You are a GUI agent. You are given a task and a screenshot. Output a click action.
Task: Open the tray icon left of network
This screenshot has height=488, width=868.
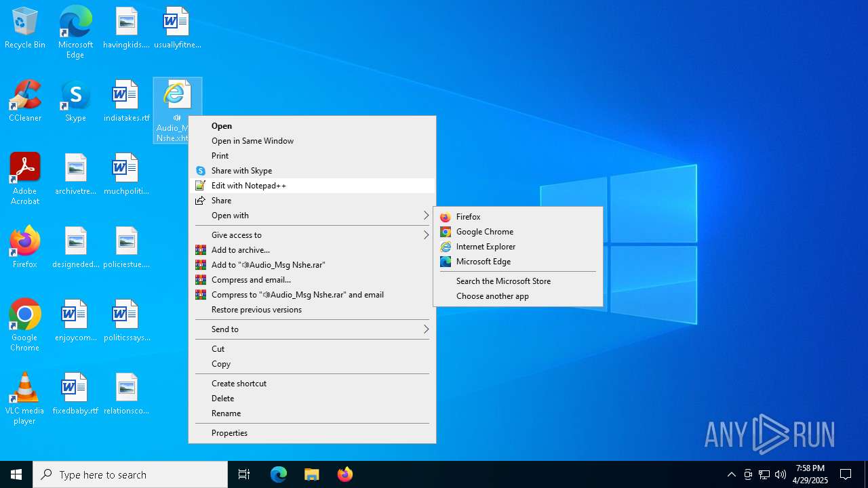click(748, 474)
